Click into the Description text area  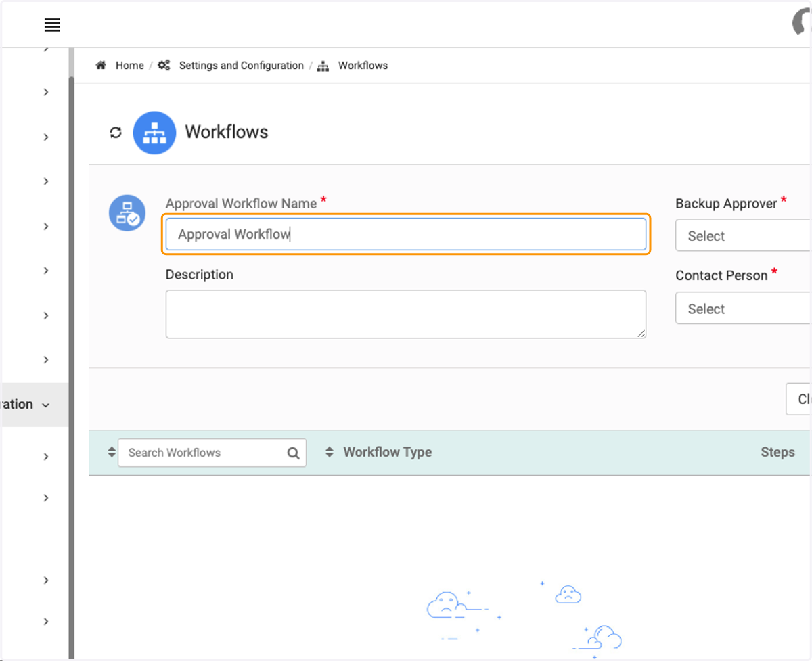point(406,314)
